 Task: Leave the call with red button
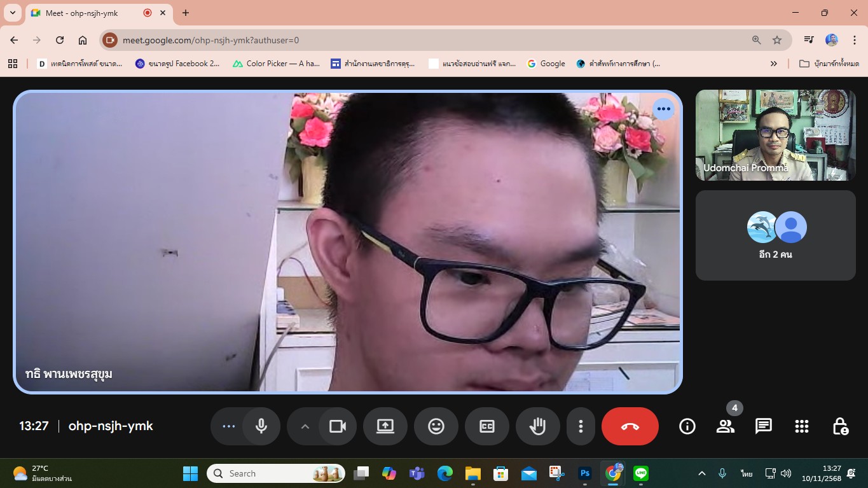point(630,426)
